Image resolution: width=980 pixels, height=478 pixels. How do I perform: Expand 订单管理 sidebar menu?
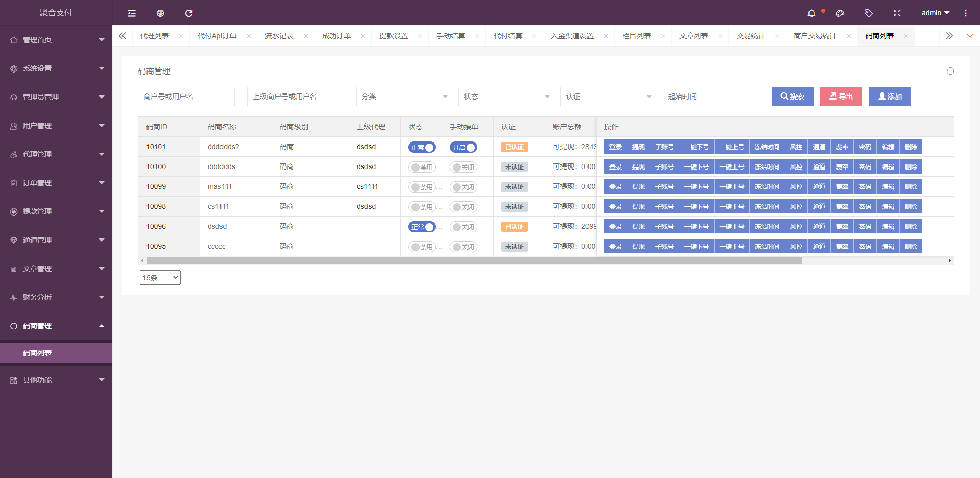tap(56, 183)
